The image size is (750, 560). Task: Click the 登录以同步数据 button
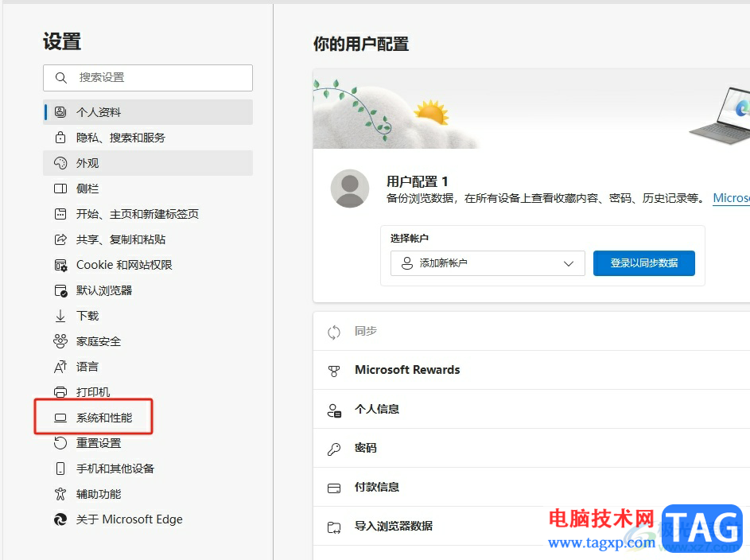coord(644,263)
